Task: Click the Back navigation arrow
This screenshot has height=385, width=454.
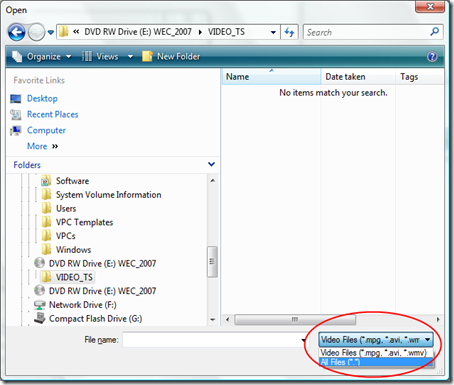Action: click(x=16, y=32)
